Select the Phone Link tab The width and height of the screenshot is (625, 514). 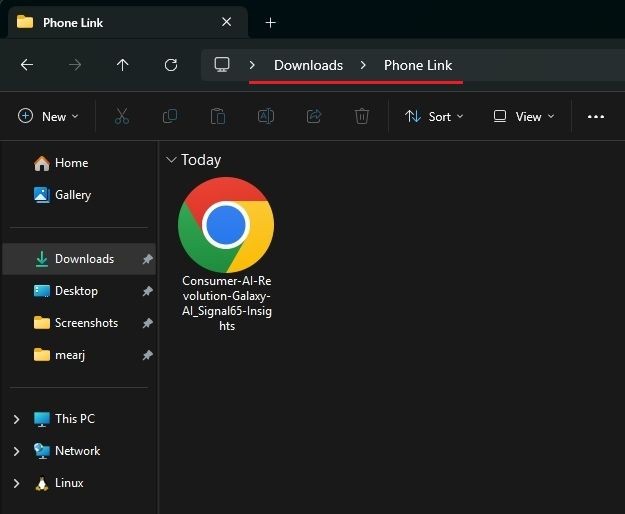128,22
